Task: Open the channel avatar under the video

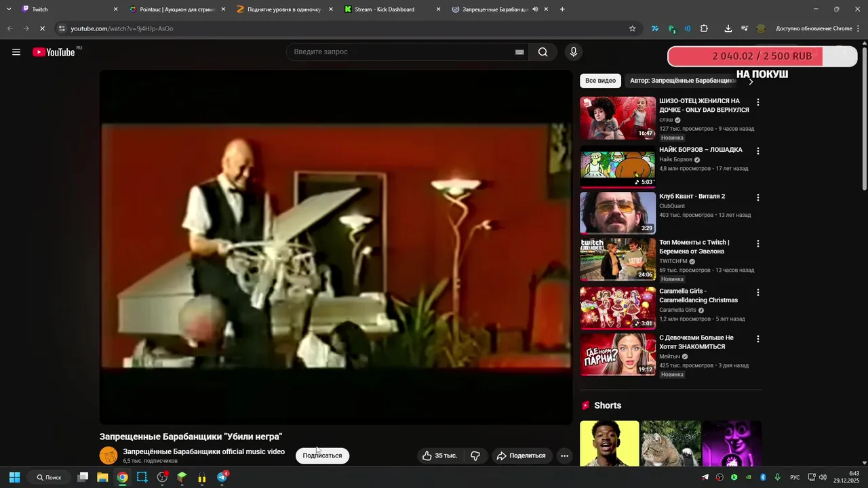Action: click(108, 455)
